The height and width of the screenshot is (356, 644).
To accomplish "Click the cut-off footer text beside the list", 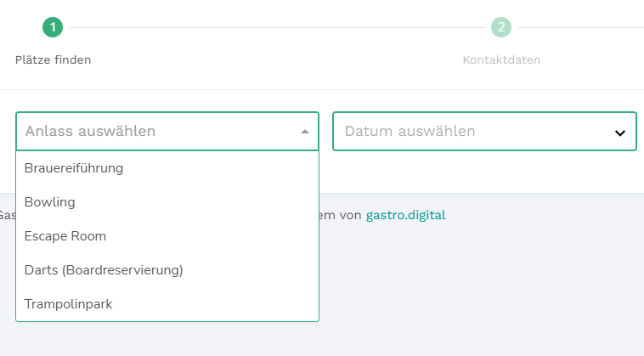I will (x=7, y=216).
